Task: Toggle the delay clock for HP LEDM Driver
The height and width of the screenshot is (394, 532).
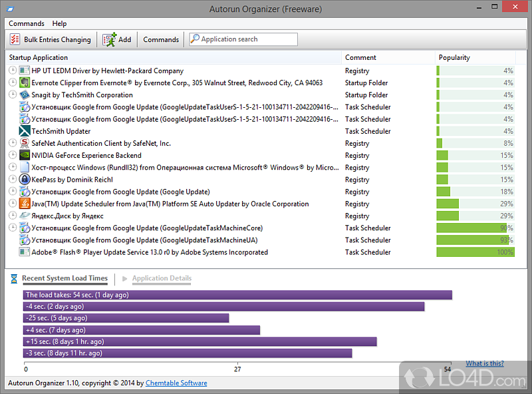Action: (13, 71)
